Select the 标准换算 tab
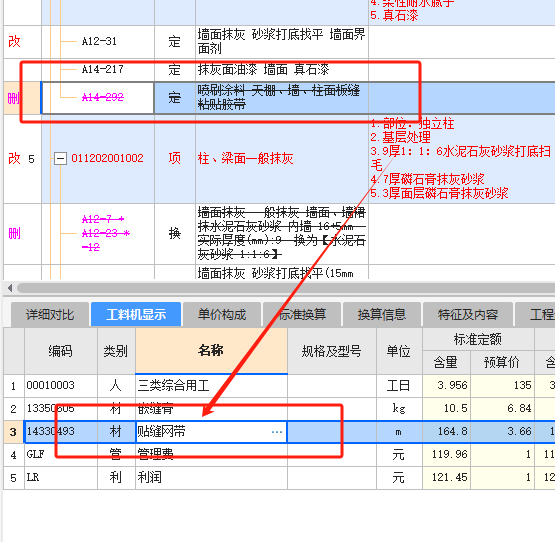Screen dimensions: 555x542 coord(302,314)
